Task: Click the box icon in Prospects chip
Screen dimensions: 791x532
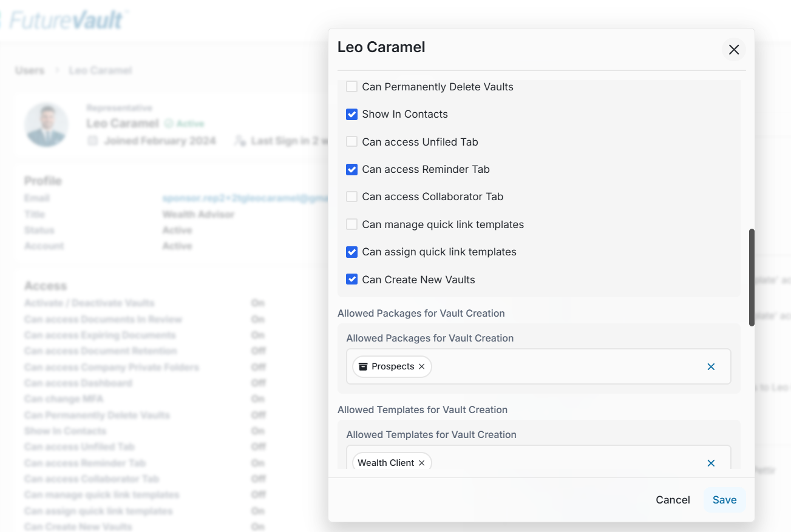Action: (x=363, y=366)
